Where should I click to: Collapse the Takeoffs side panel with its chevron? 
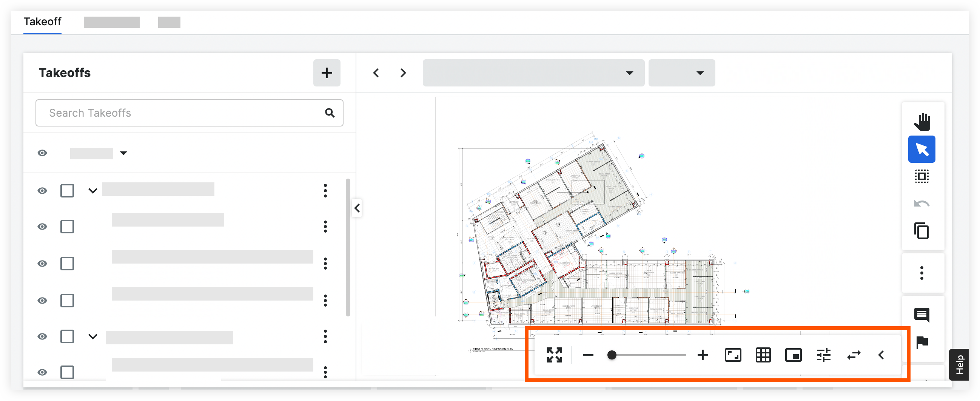click(357, 208)
